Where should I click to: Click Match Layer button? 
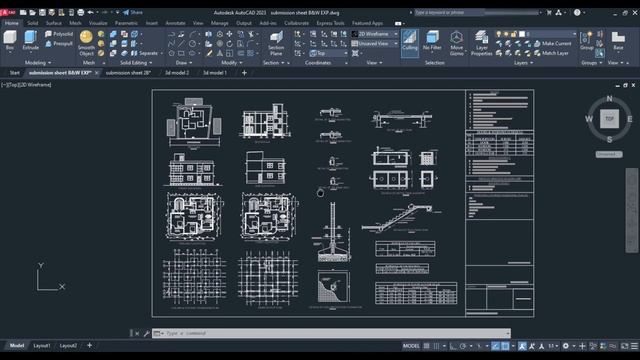coord(551,53)
